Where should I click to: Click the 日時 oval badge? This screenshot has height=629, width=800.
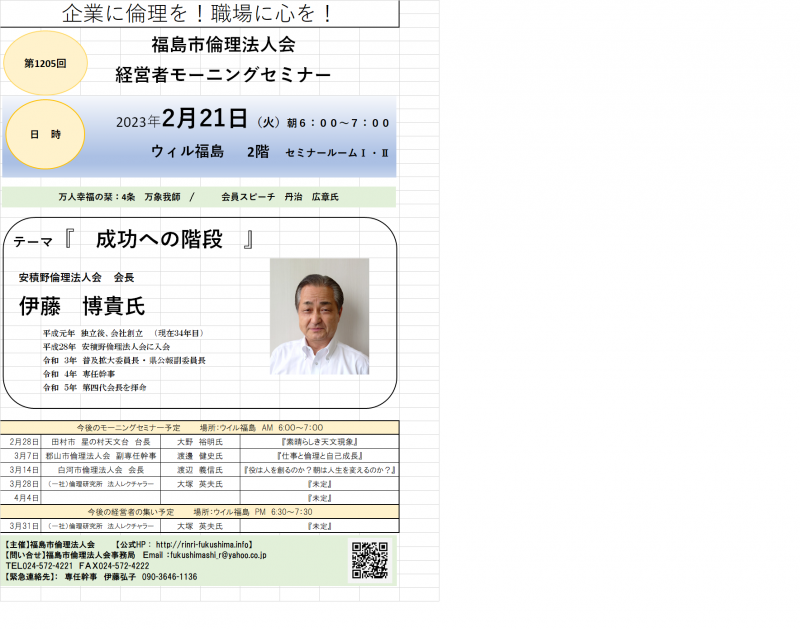tap(44, 133)
